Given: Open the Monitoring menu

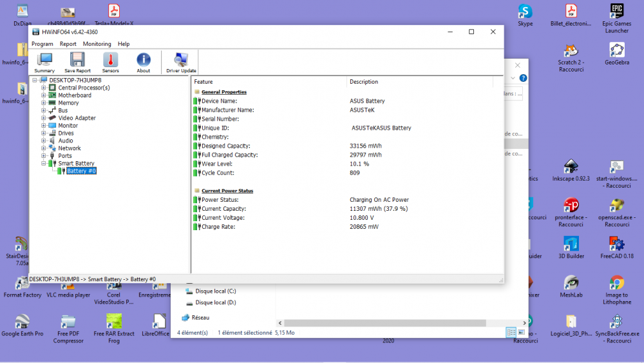Looking at the screenshot, I should (97, 44).
